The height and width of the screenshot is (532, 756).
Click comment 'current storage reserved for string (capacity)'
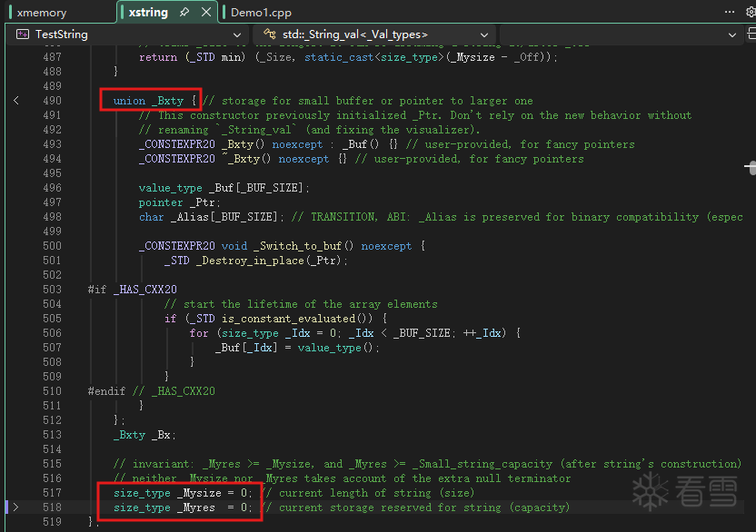(x=424, y=507)
